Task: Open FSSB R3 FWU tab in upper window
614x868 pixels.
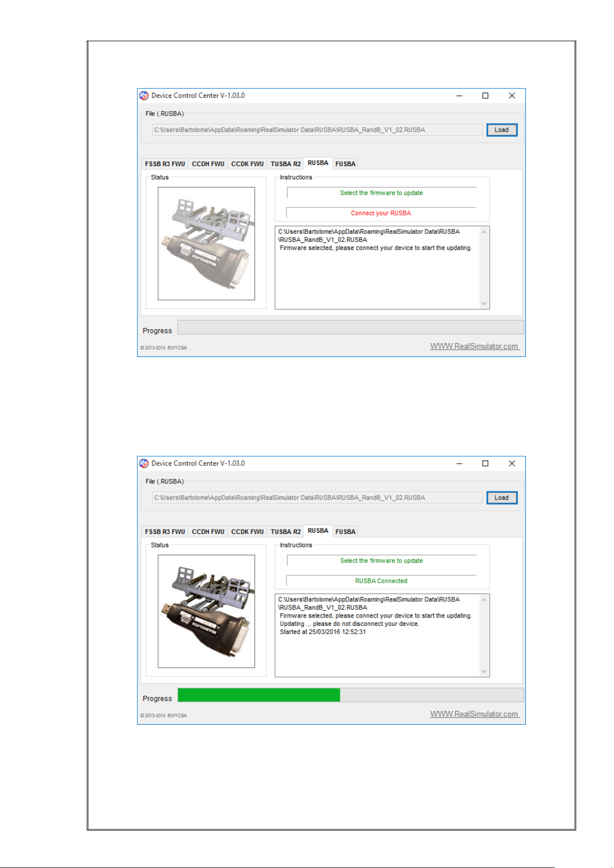Action: (165, 164)
